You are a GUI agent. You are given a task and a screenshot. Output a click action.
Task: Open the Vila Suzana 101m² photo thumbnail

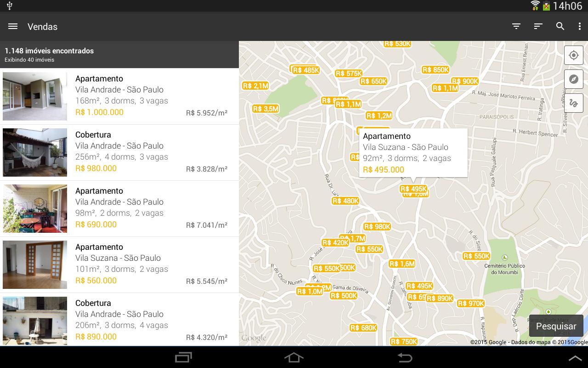tap(35, 264)
